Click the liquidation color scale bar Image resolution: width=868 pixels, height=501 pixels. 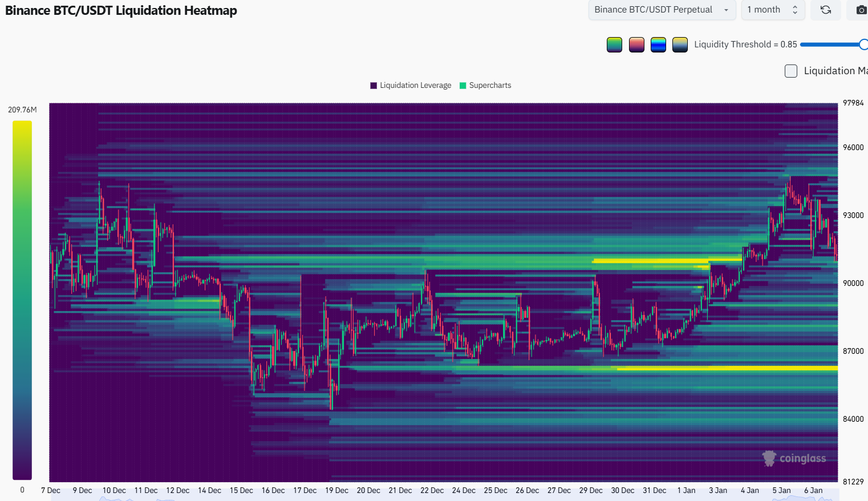22,300
